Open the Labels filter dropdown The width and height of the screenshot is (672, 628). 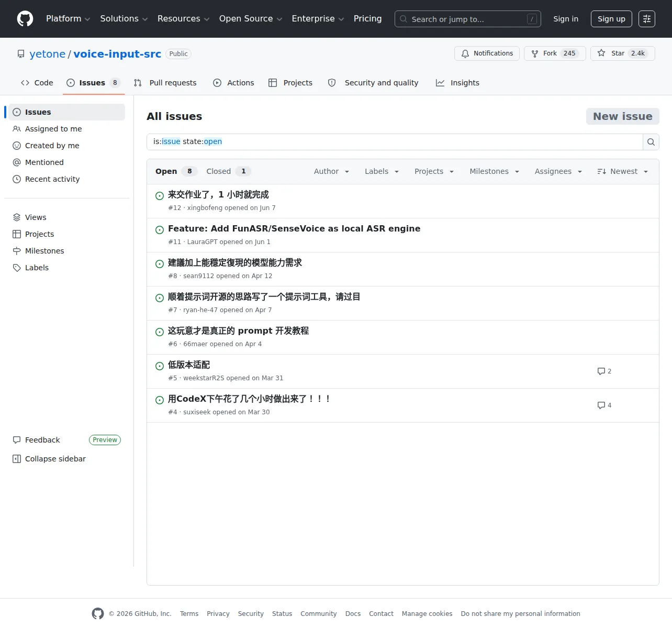click(x=382, y=171)
